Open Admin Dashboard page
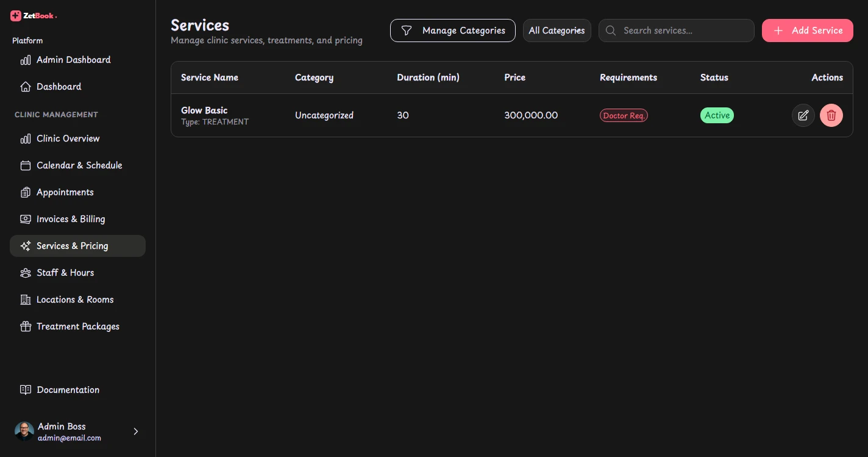This screenshot has width=868, height=457. tap(77, 60)
